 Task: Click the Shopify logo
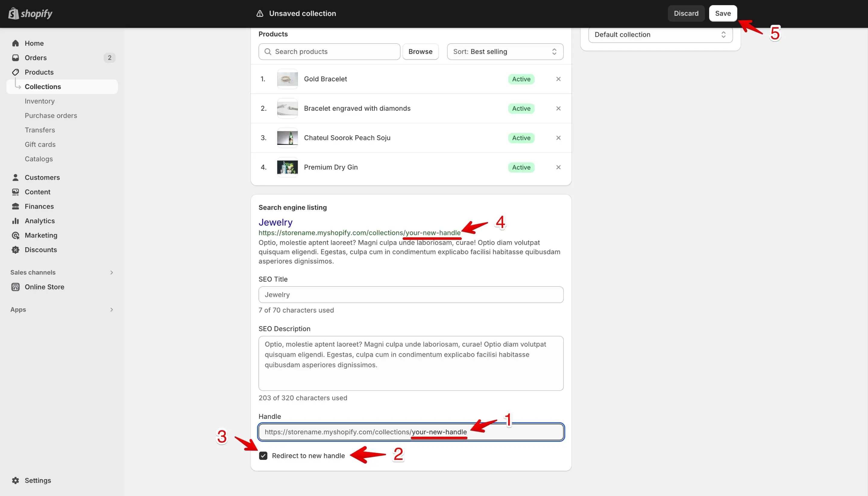pos(30,14)
